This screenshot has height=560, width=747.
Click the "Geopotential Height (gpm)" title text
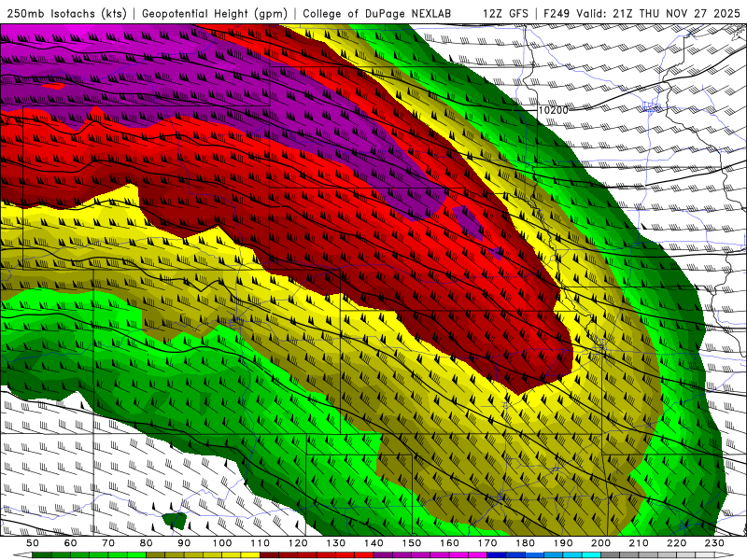215,13
